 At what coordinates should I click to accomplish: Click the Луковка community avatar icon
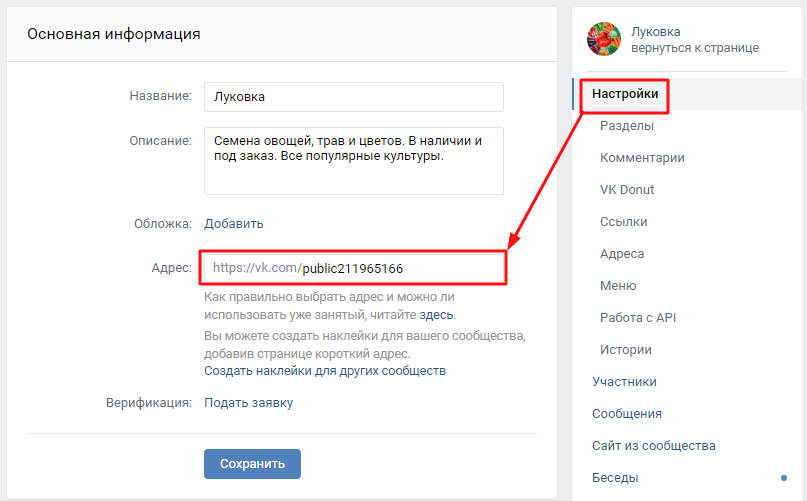604,39
